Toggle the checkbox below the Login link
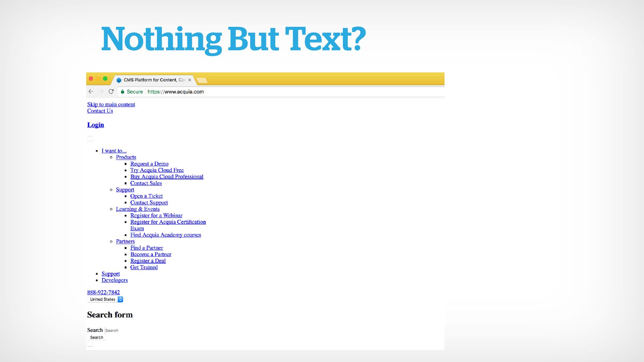 [90, 139]
